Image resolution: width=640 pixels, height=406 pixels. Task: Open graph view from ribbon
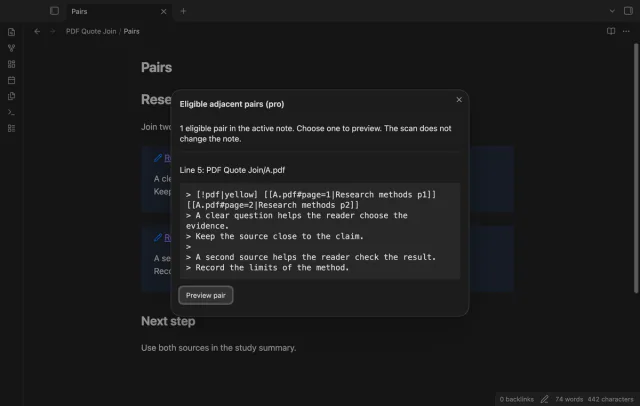pos(11,48)
